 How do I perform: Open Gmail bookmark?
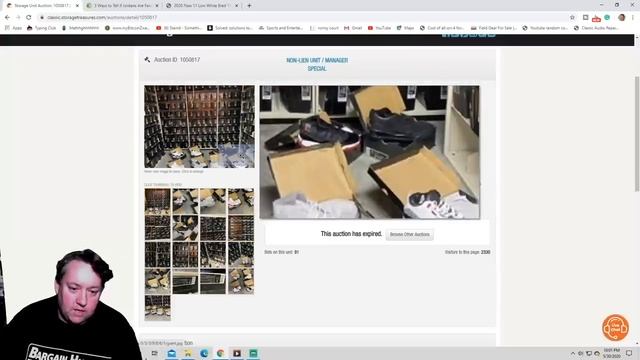pyautogui.click(x=353, y=28)
